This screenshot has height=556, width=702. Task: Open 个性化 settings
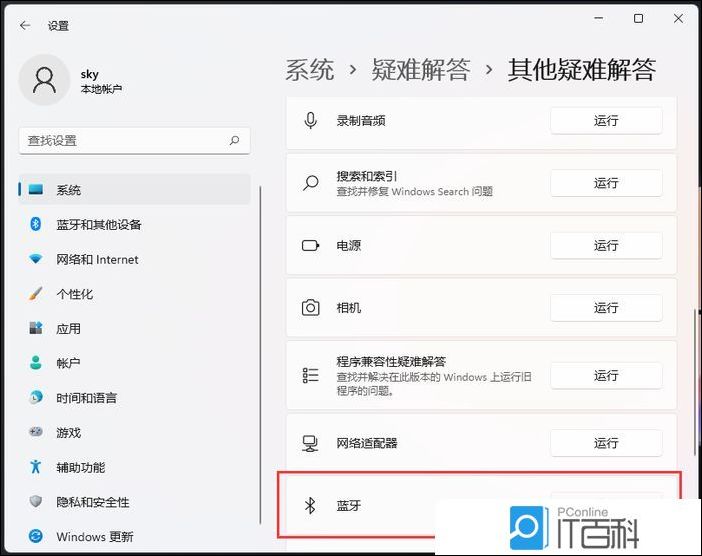134,294
